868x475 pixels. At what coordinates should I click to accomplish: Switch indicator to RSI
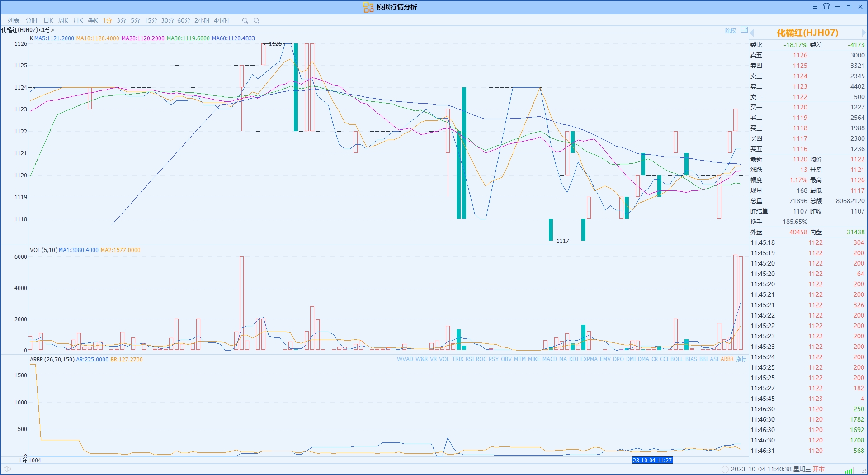[x=470, y=359]
